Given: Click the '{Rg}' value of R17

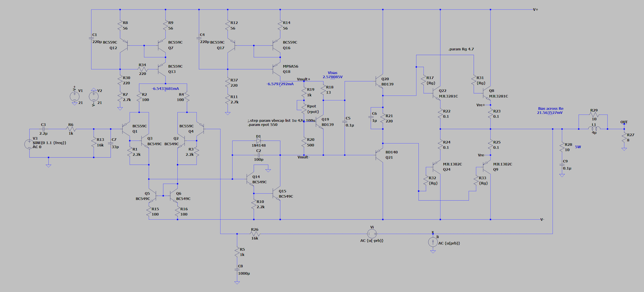Looking at the screenshot, I should coord(430,83).
